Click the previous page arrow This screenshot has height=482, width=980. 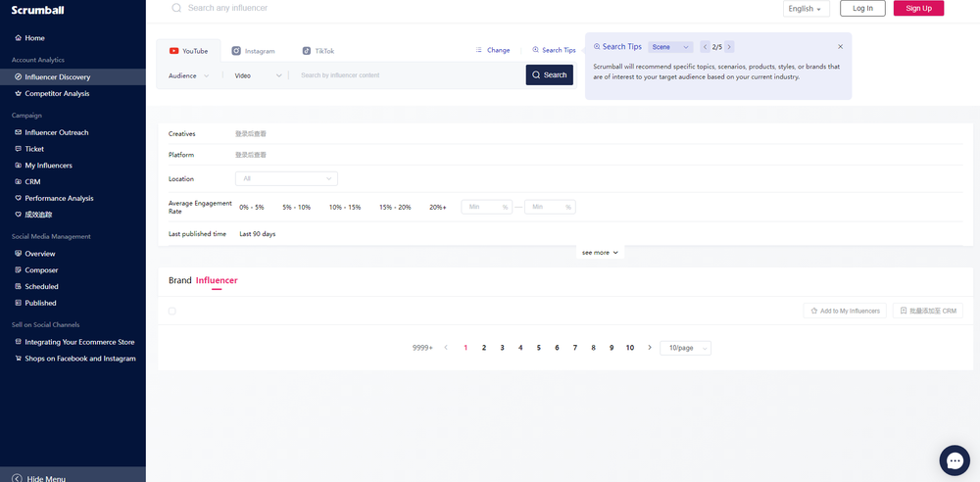click(x=446, y=348)
